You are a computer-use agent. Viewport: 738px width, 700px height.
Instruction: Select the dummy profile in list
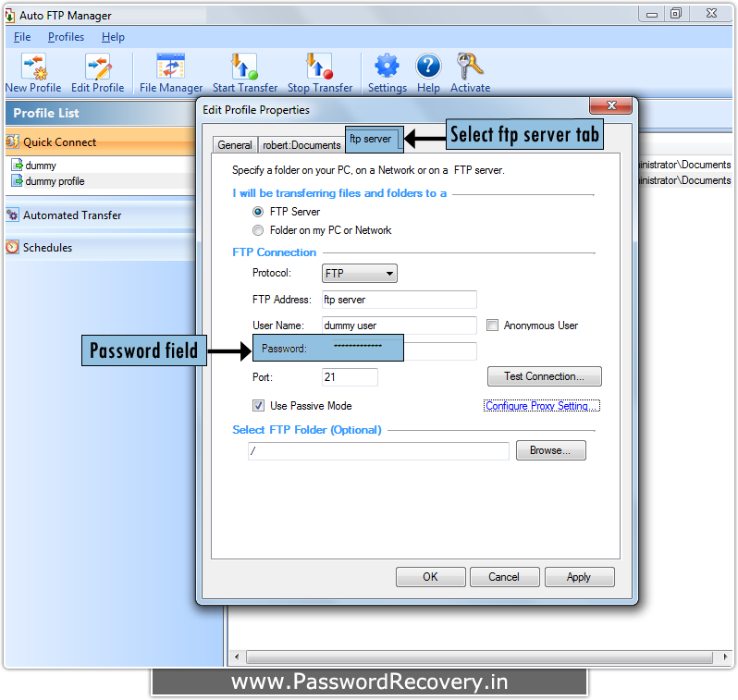pyautogui.click(x=101, y=180)
